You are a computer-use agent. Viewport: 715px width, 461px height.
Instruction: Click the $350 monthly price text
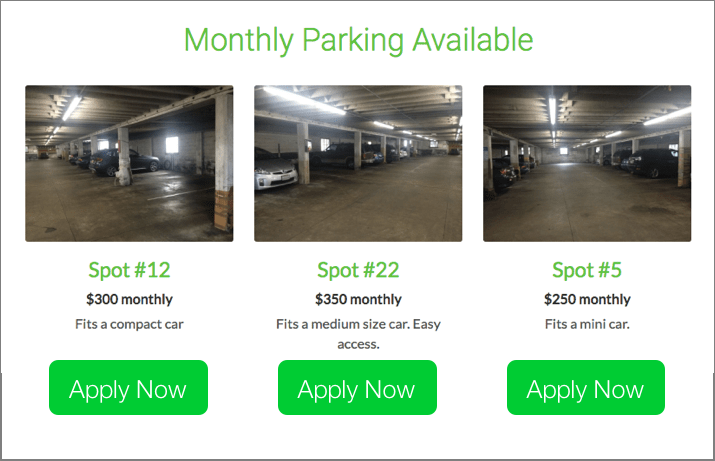tap(358, 299)
